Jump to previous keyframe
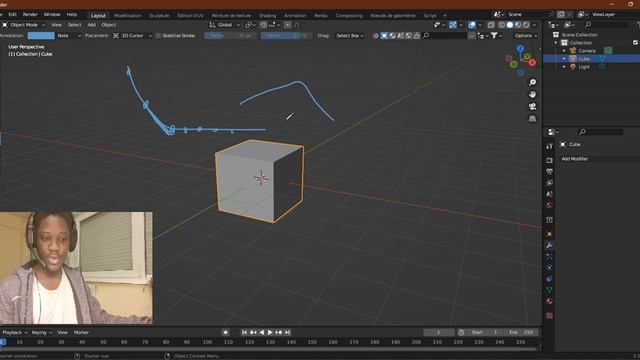The image size is (640, 360). 253,333
